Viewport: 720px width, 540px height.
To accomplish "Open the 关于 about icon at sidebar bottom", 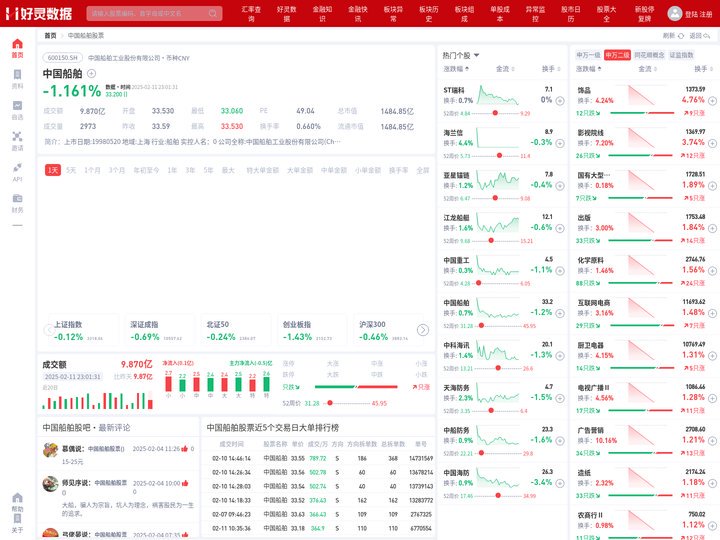I will (x=17, y=518).
